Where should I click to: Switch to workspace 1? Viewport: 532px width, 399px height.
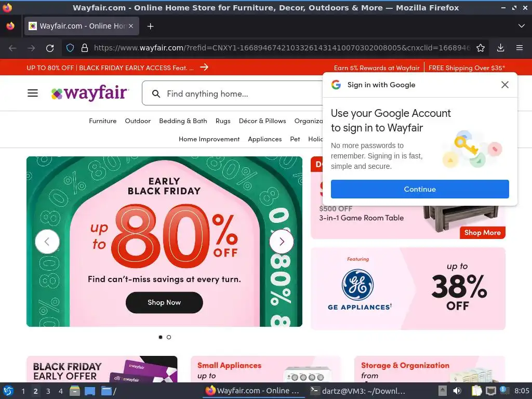pyautogui.click(x=23, y=391)
